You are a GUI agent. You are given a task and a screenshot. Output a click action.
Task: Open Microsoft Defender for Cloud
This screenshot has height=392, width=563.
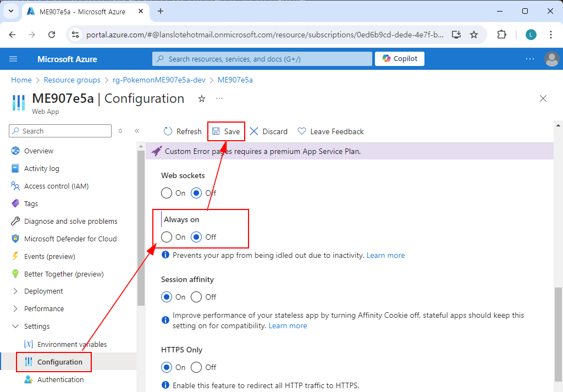click(x=70, y=239)
